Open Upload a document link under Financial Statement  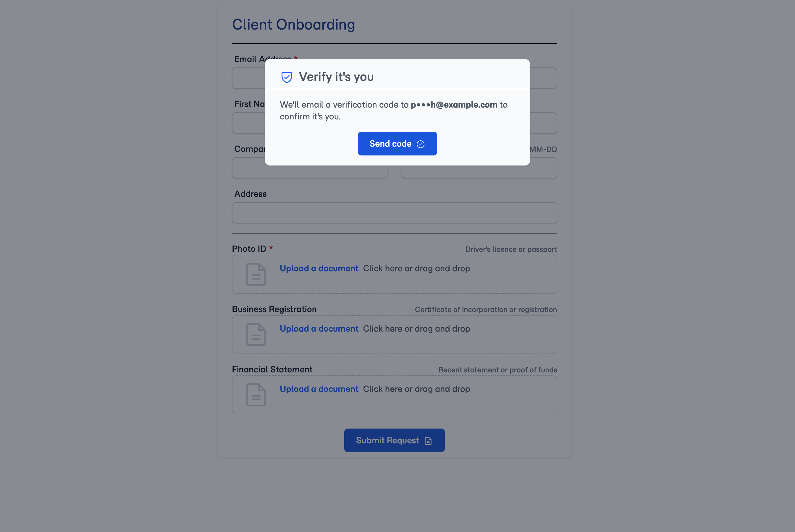point(319,389)
